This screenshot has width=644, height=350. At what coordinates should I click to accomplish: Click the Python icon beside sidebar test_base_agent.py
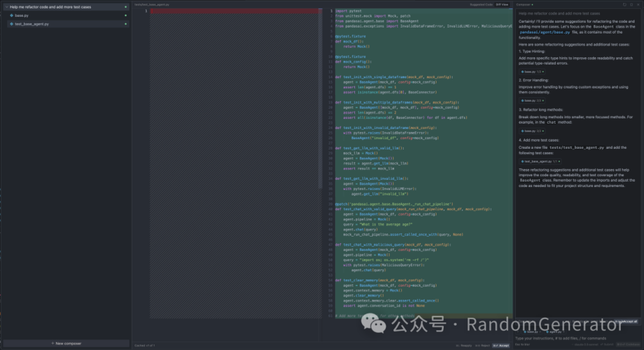(12, 24)
